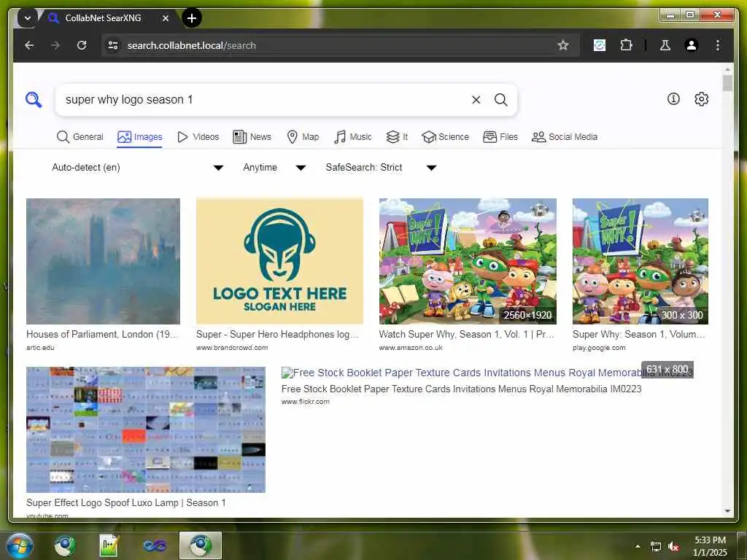Click 'Super Why: Season 1, Volum...' title
This screenshot has height=560, width=747.
pos(639,335)
